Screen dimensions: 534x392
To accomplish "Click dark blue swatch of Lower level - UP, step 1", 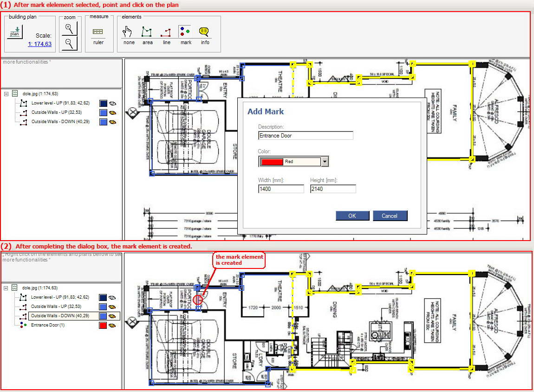I will [103, 104].
